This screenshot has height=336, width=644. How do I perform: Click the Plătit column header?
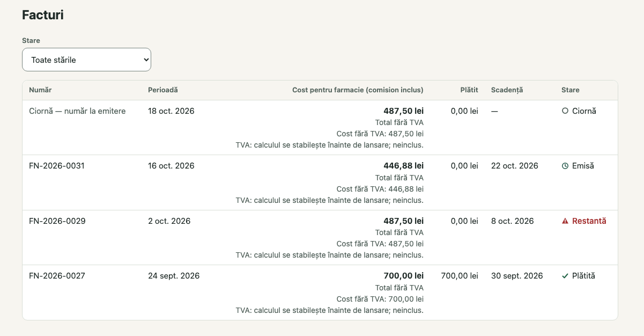coord(469,90)
